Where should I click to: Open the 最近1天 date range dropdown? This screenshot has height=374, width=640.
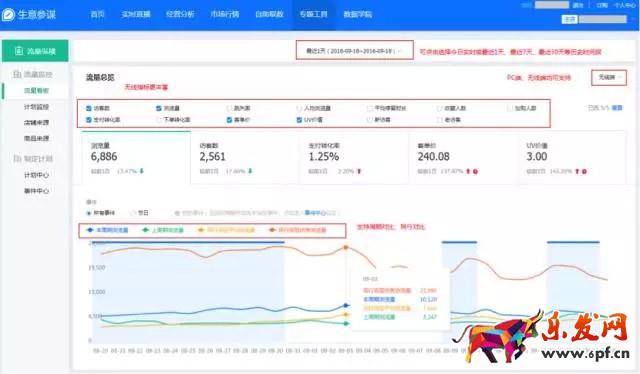[355, 50]
